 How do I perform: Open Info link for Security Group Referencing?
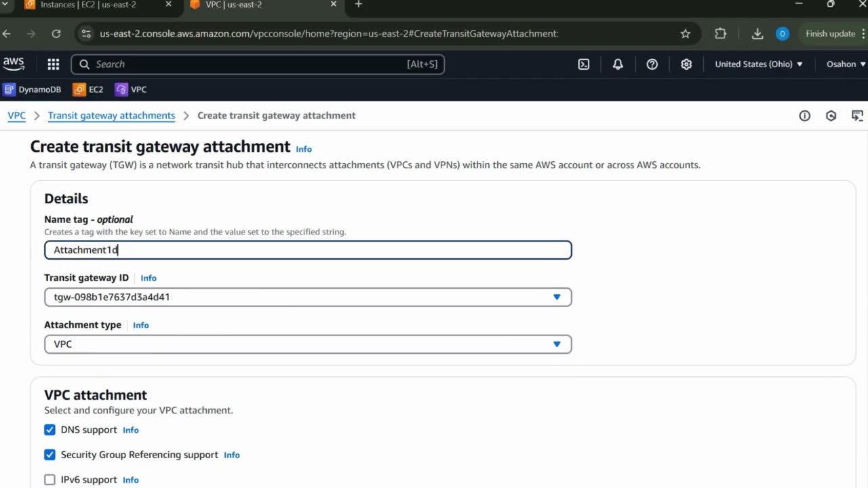coord(231,455)
